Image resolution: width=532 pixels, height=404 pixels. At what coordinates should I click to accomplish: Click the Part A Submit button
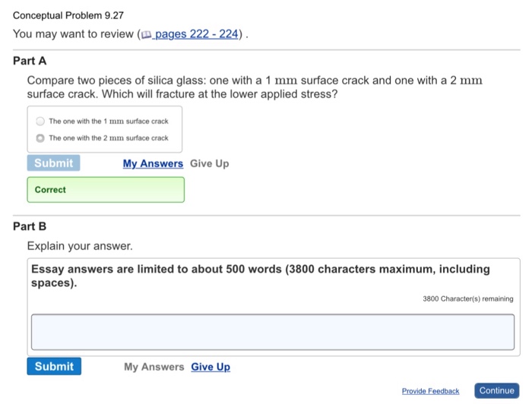click(54, 163)
